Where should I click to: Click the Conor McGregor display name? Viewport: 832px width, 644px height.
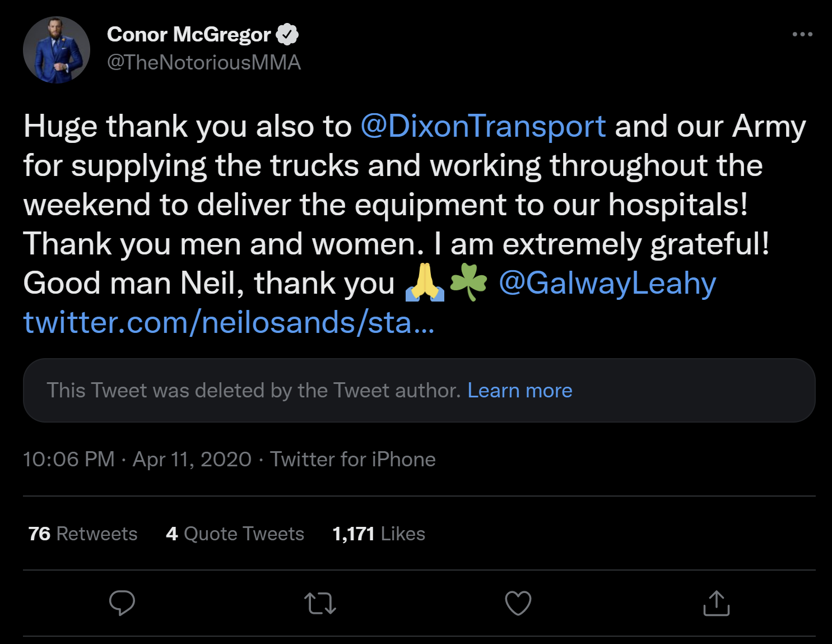click(x=189, y=35)
